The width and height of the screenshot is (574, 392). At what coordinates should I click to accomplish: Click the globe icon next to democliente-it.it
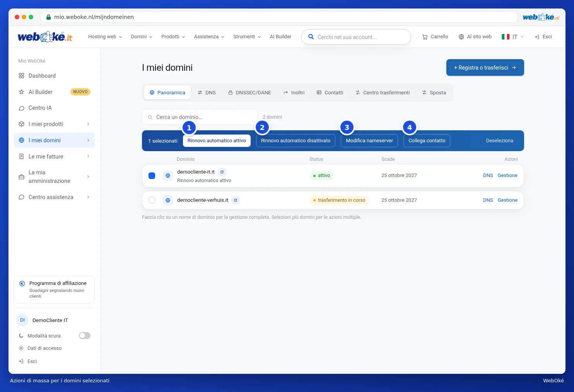[x=168, y=176]
